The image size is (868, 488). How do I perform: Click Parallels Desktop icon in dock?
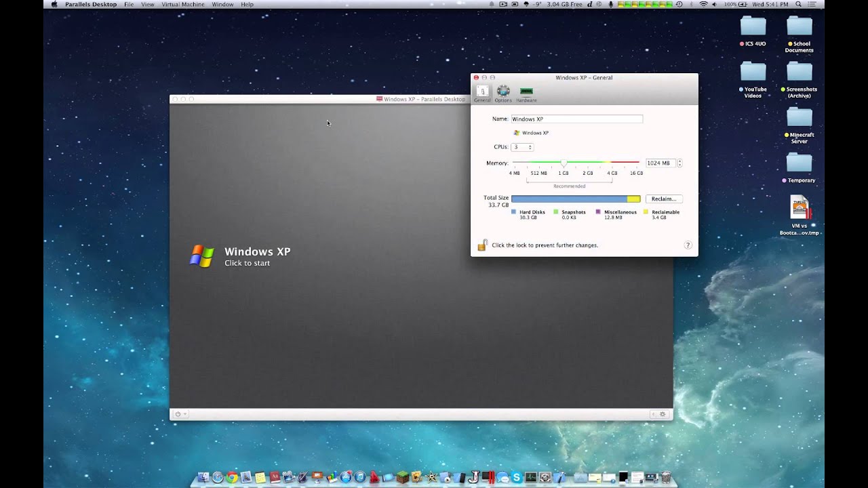pyautogui.click(x=488, y=477)
